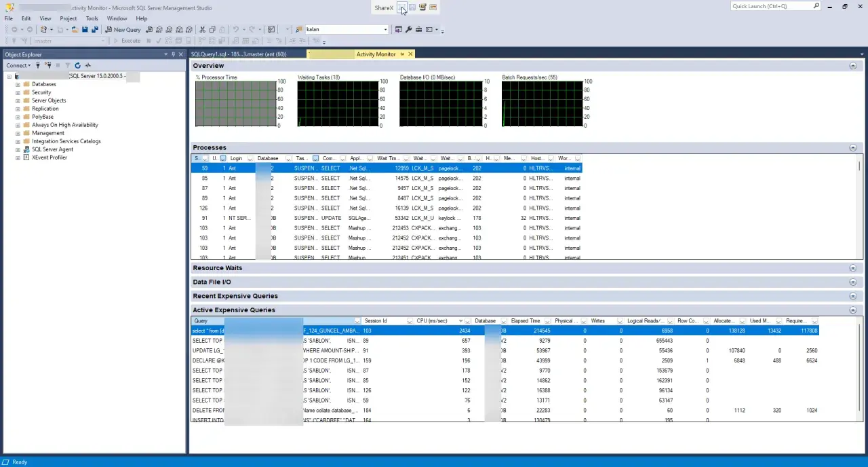
Task: Pin the Object Explorer panel with pushpin
Action: click(x=173, y=54)
